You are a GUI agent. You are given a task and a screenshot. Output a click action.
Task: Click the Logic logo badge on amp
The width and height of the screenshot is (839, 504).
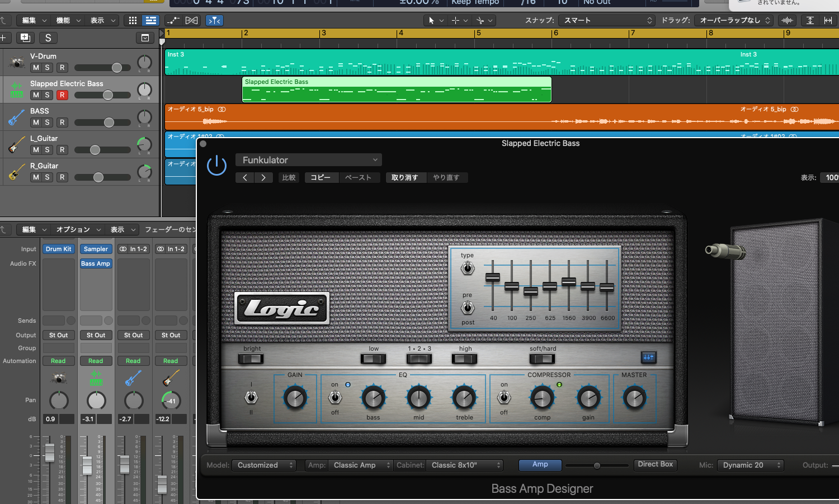[x=282, y=308]
